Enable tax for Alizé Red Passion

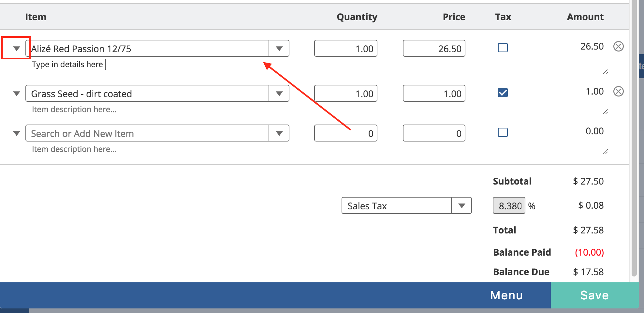503,48
